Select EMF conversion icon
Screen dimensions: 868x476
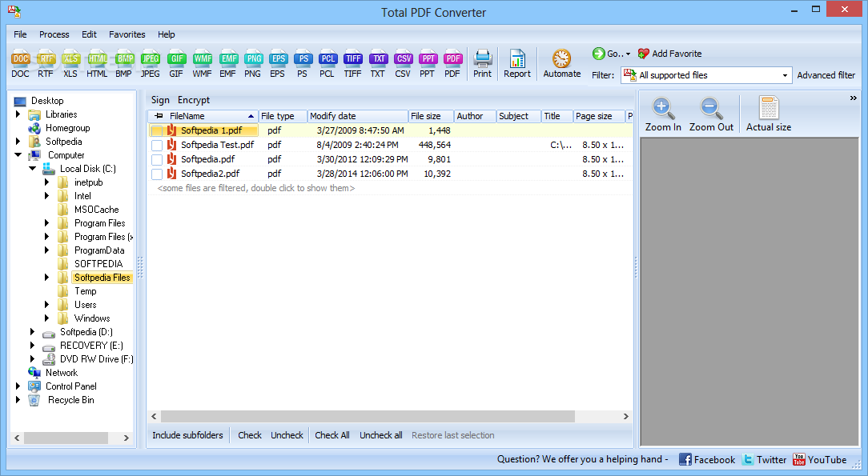[227, 64]
